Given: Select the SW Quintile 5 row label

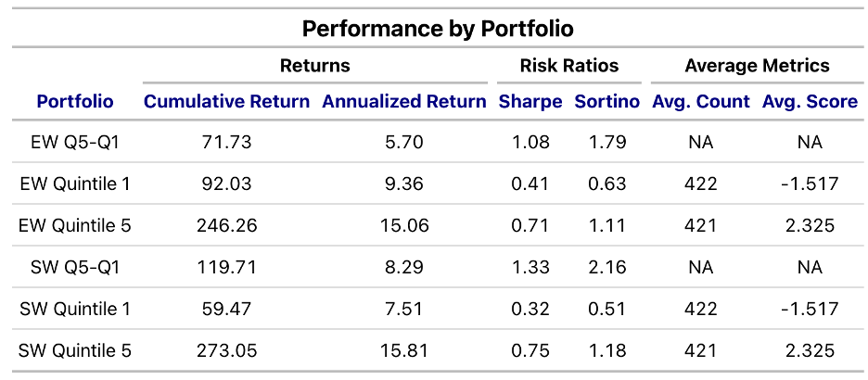Looking at the screenshot, I should (75, 350).
